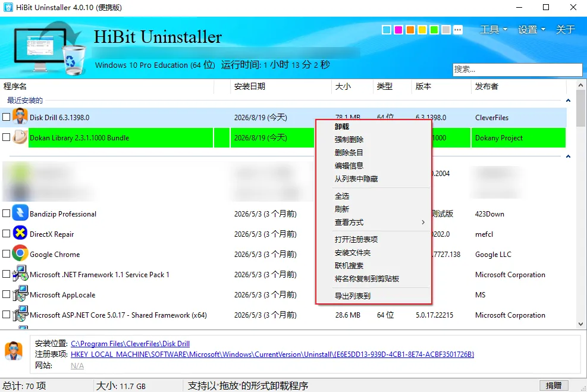This screenshot has width=587, height=392.
Task: Click the Bandizip Professional icon
Action: click(20, 213)
